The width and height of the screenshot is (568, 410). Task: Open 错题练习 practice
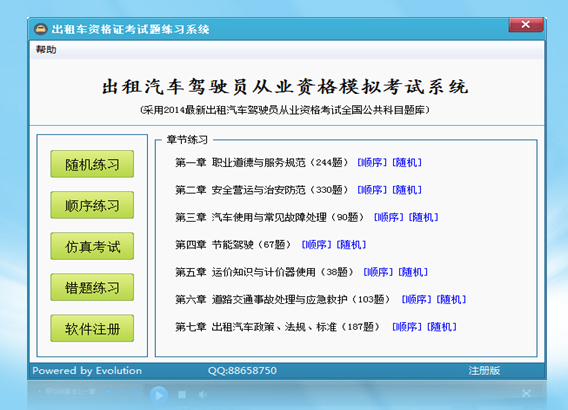click(x=92, y=287)
